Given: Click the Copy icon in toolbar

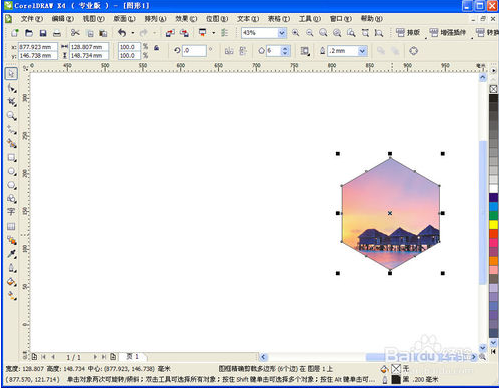Looking at the screenshot, I should click(90, 33).
